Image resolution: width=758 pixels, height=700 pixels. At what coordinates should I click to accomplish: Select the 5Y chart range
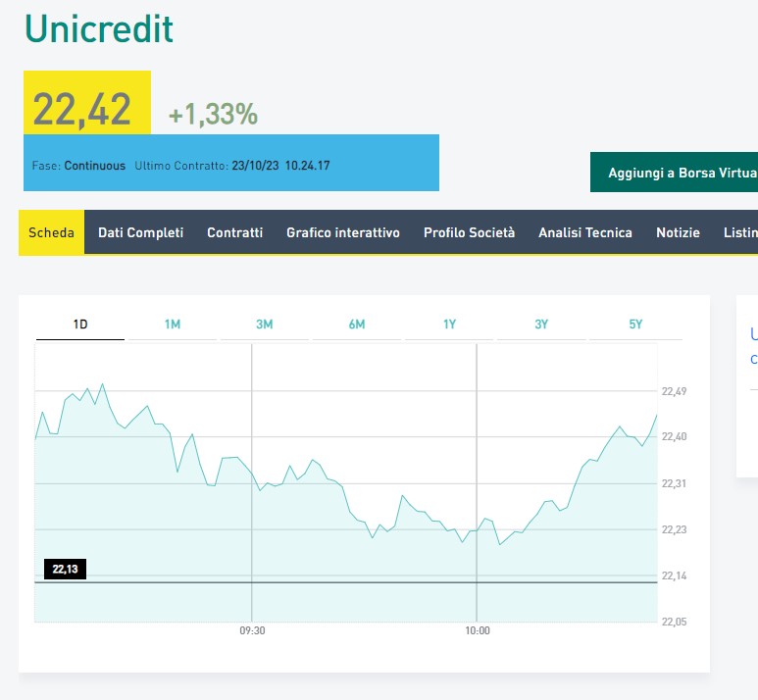click(635, 325)
